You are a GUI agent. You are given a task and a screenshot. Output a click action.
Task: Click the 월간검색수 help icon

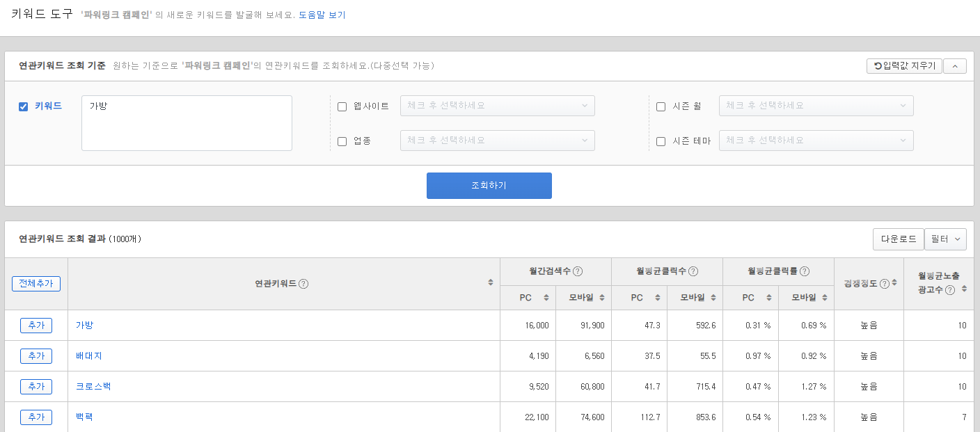(578, 271)
